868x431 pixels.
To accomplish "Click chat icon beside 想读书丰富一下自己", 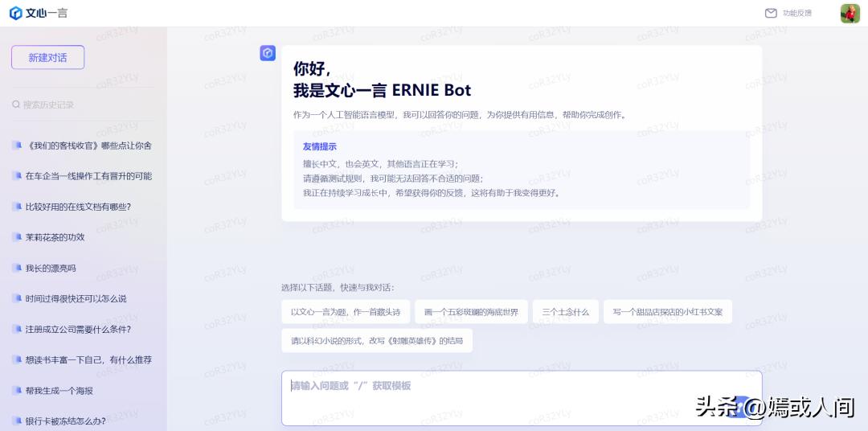I will [17, 360].
